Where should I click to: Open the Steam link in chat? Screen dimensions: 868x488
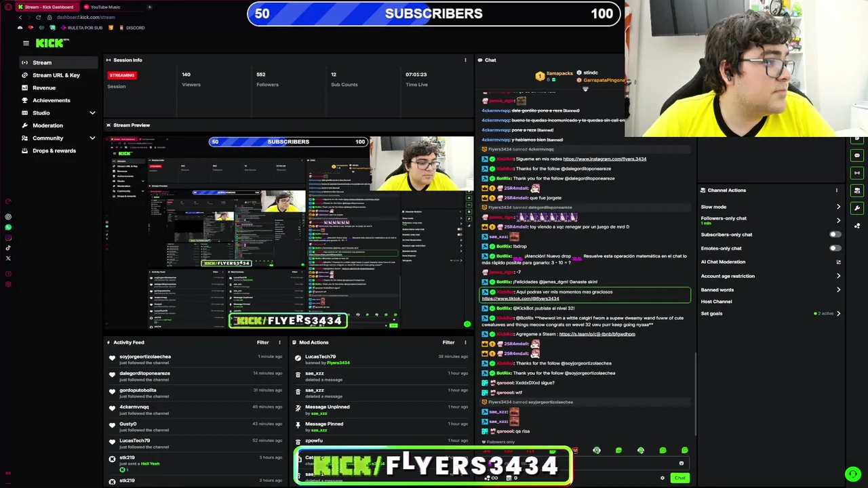597,334
